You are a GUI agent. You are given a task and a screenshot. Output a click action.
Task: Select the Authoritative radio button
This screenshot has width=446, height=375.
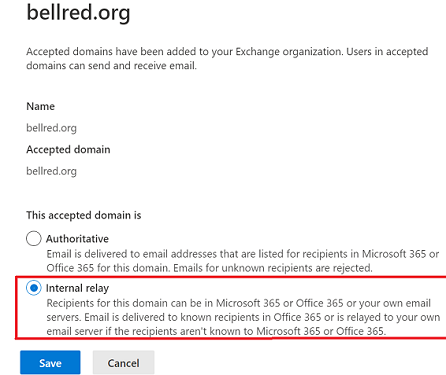[34, 238]
